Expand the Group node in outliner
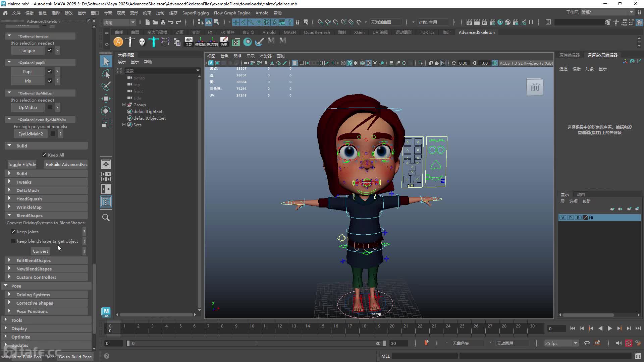Viewport: 644px width, 362px height. (x=124, y=105)
